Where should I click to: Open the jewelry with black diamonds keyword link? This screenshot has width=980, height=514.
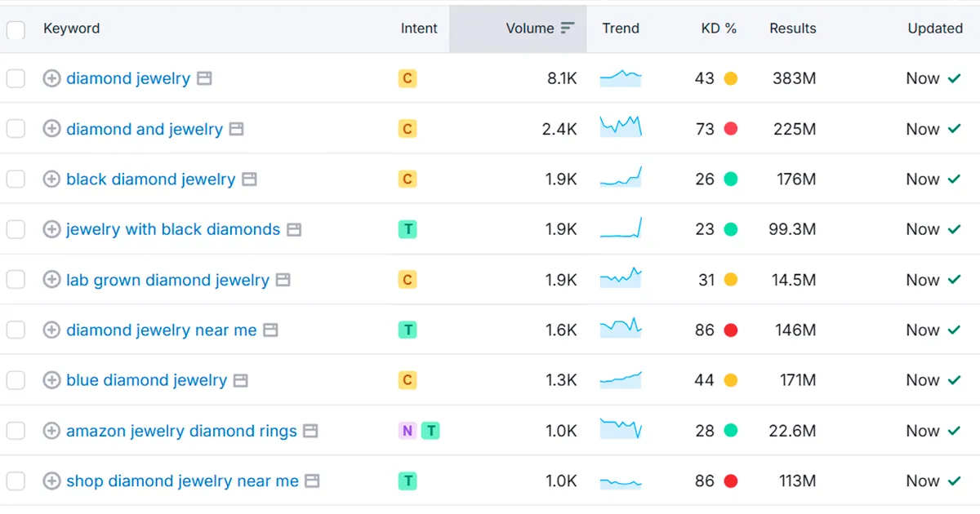coord(173,229)
